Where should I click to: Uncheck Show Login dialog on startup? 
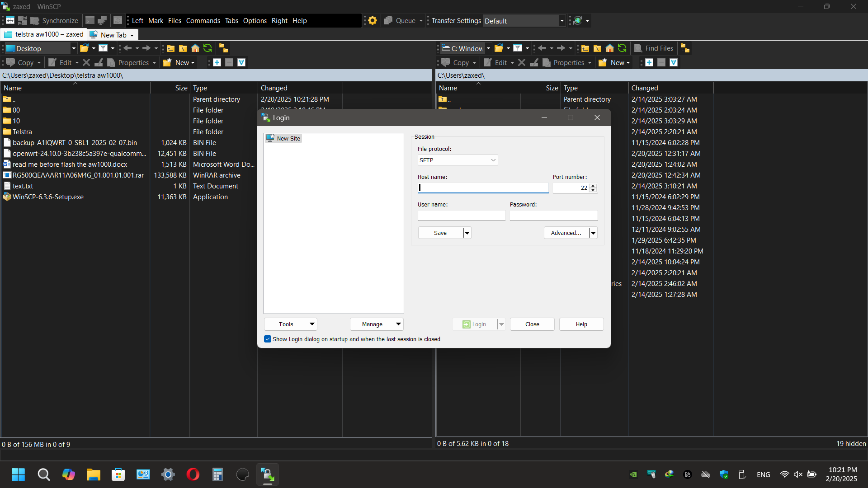point(268,339)
